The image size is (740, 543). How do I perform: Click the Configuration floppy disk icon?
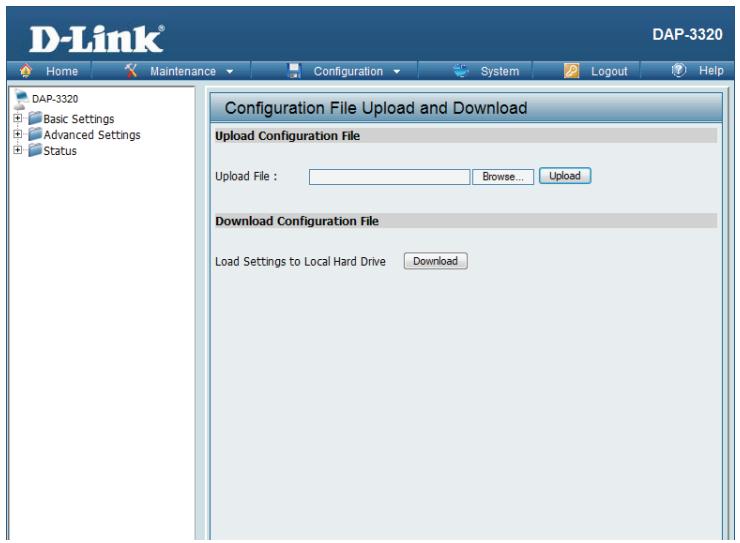tap(294, 71)
